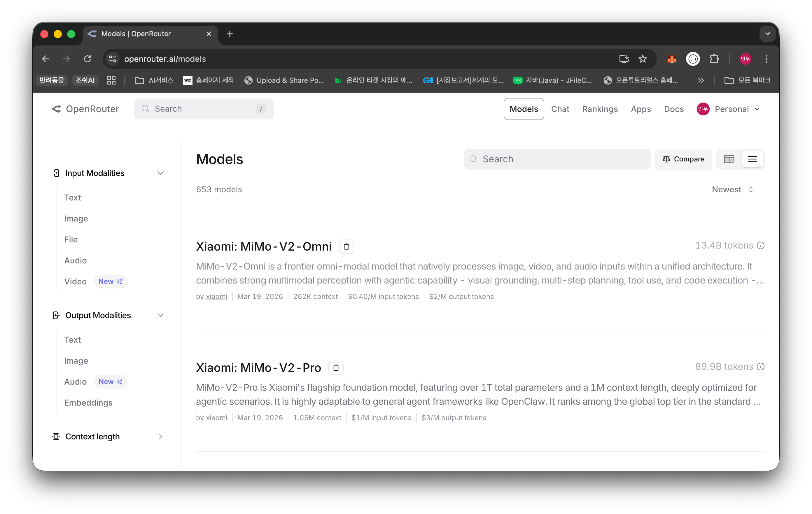Open the 모든 북마크 folder

tap(747, 80)
